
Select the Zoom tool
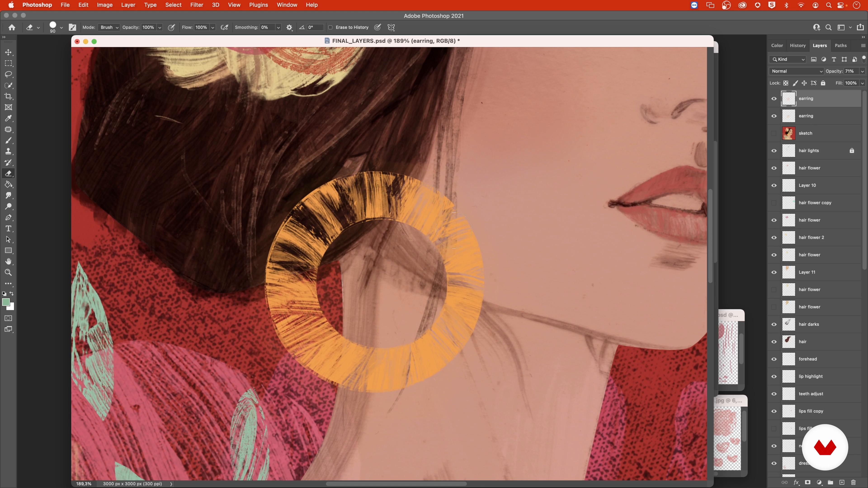point(8,272)
